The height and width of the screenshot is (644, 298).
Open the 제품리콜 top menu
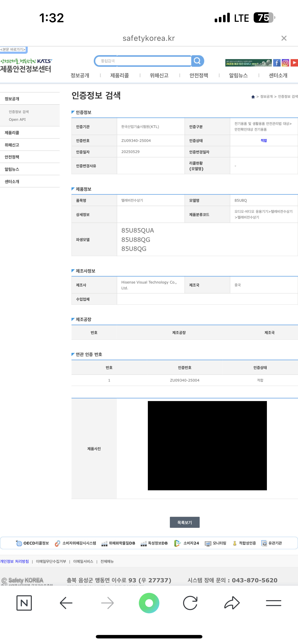[120, 75]
